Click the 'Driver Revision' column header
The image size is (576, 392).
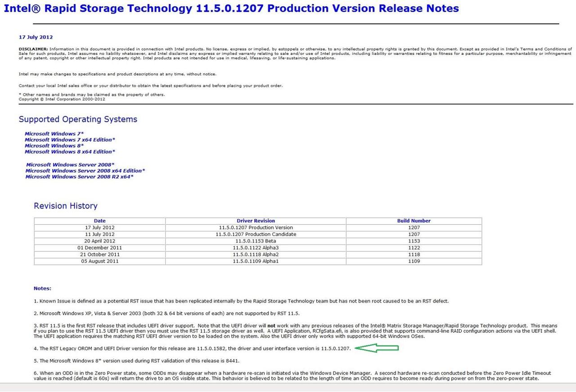pos(256,221)
